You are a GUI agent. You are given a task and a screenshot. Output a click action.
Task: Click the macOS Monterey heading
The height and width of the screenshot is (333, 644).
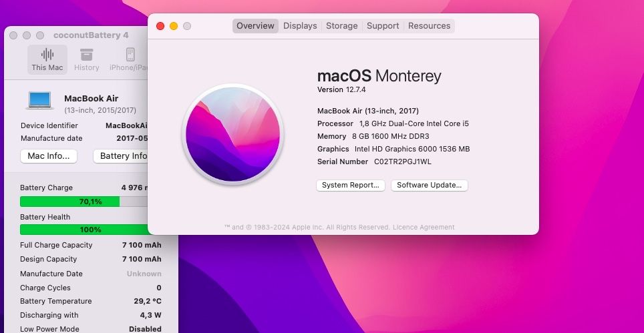[x=379, y=76]
